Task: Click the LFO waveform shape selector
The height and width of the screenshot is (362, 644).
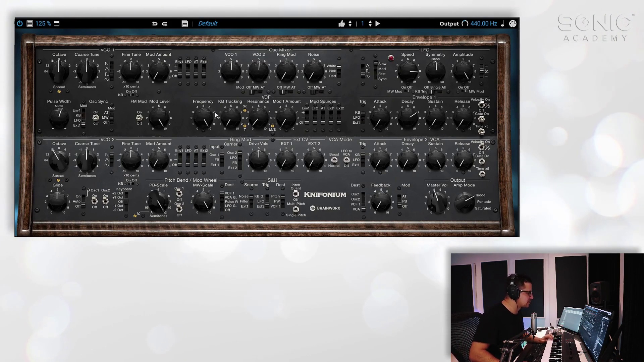Action: click(363, 71)
